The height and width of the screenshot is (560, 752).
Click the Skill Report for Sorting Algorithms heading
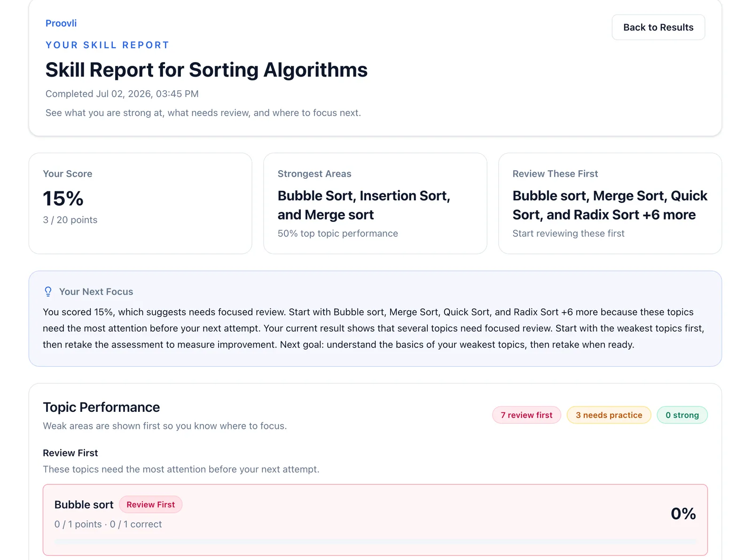(206, 70)
